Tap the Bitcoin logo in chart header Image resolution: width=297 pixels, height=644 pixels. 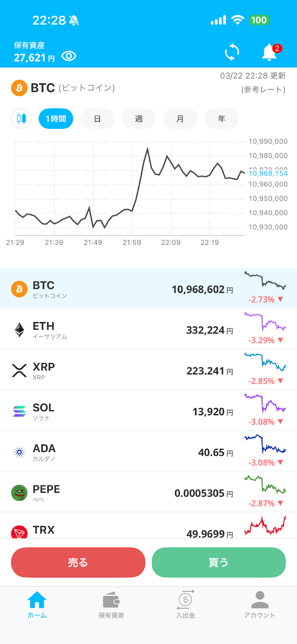(19, 88)
